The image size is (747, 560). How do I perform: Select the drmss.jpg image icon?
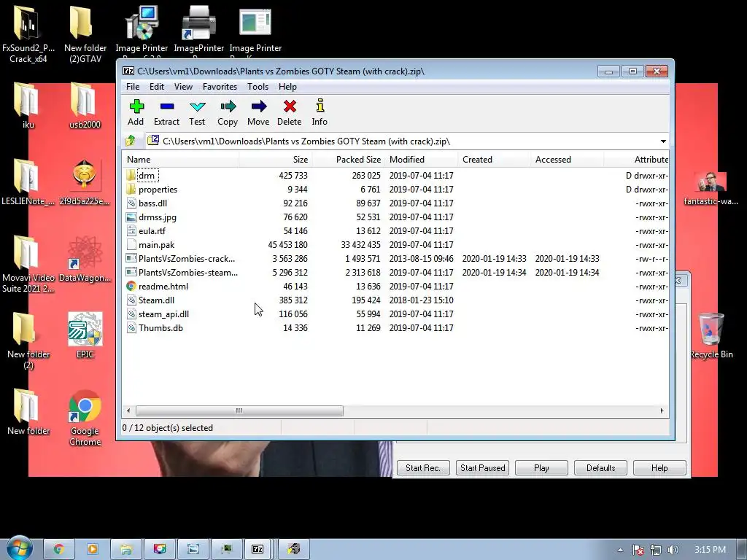131,217
